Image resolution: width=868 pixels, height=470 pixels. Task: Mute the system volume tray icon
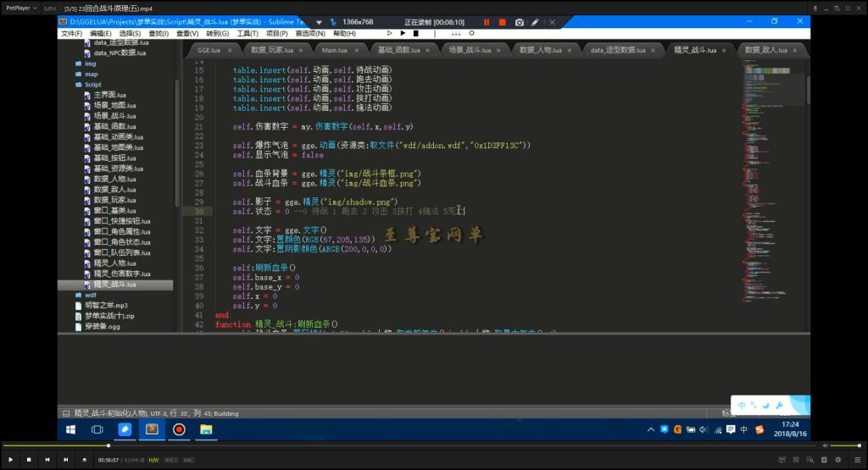[x=704, y=429]
